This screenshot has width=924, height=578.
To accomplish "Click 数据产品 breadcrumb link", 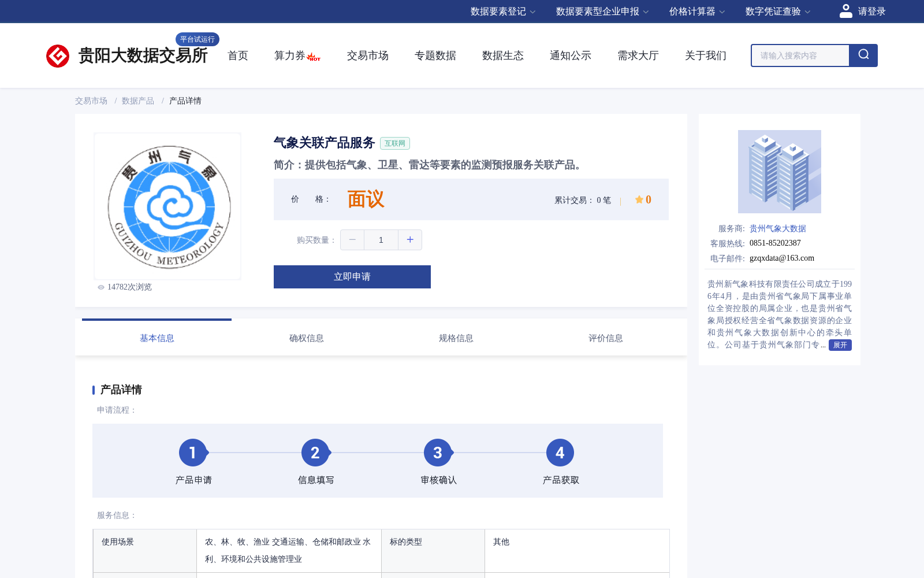I will coord(138,101).
